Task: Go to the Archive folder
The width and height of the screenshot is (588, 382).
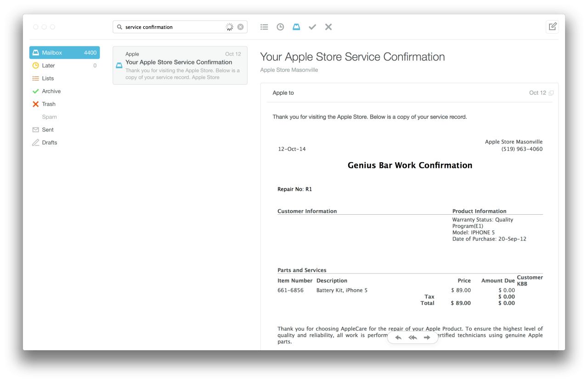Action: point(51,91)
